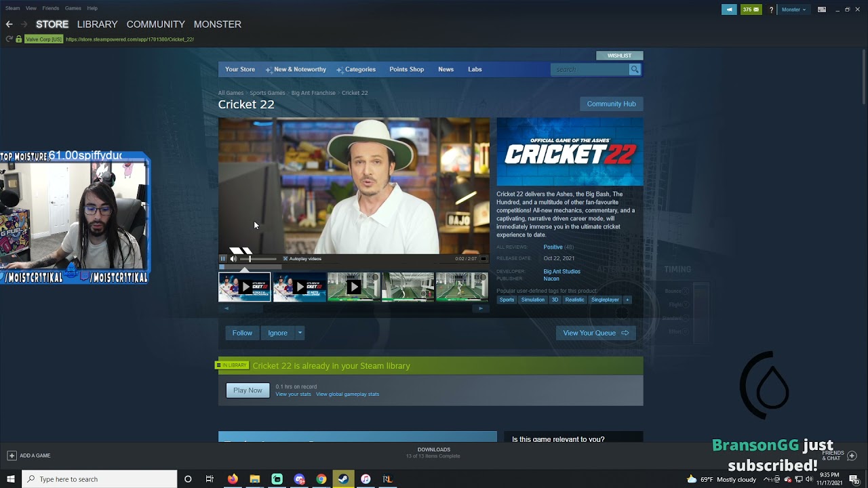The height and width of the screenshot is (488, 868).
Task: Click the store search magnifier icon
Action: click(x=635, y=69)
